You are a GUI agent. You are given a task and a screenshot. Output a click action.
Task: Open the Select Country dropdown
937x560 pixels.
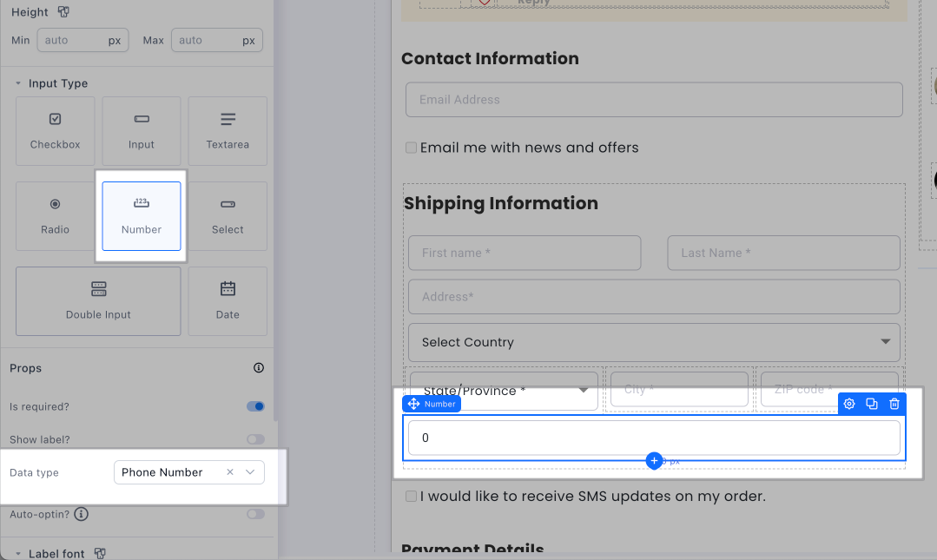[x=654, y=342]
